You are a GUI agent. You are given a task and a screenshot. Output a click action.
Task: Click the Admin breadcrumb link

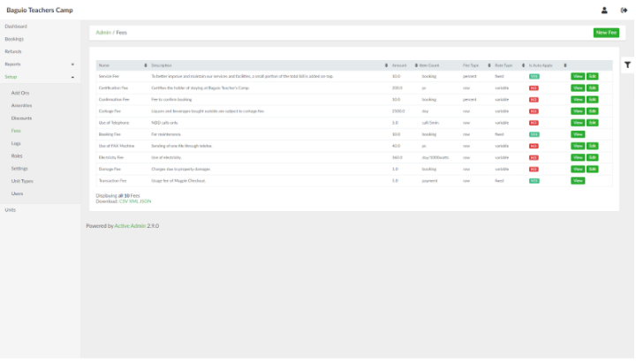click(102, 33)
